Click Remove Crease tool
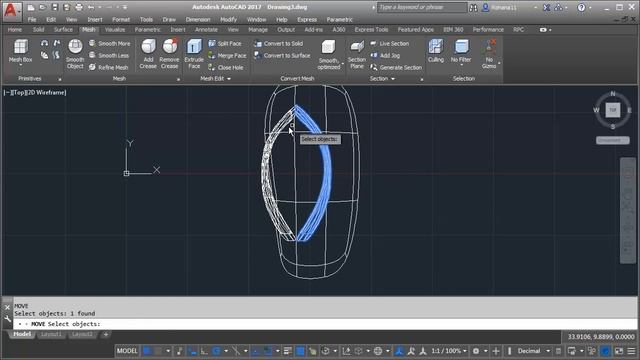Image resolution: width=640 pixels, height=360 pixels. tap(169, 53)
